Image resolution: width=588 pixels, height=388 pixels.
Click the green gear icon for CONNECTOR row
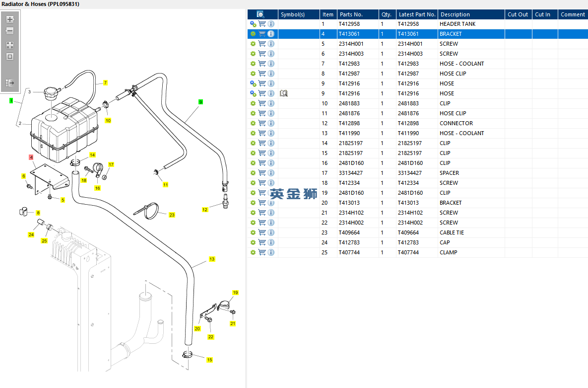click(253, 123)
